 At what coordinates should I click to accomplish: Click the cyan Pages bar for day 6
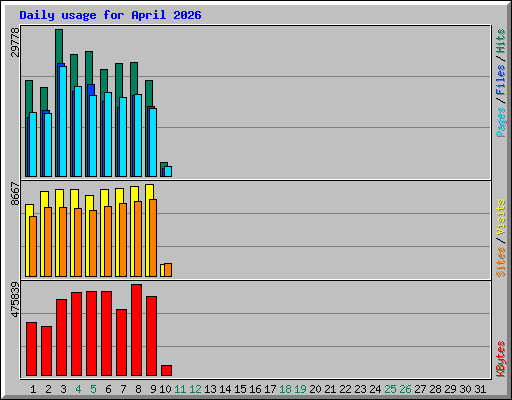point(108,134)
